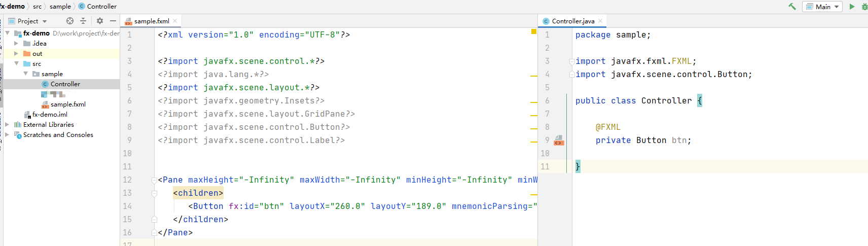Select sample.fxml in the project tree

pyautogui.click(x=68, y=104)
